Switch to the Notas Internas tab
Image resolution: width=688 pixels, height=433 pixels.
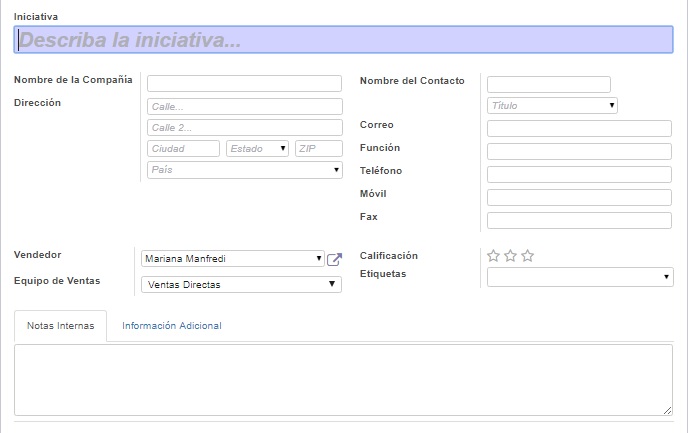point(61,326)
